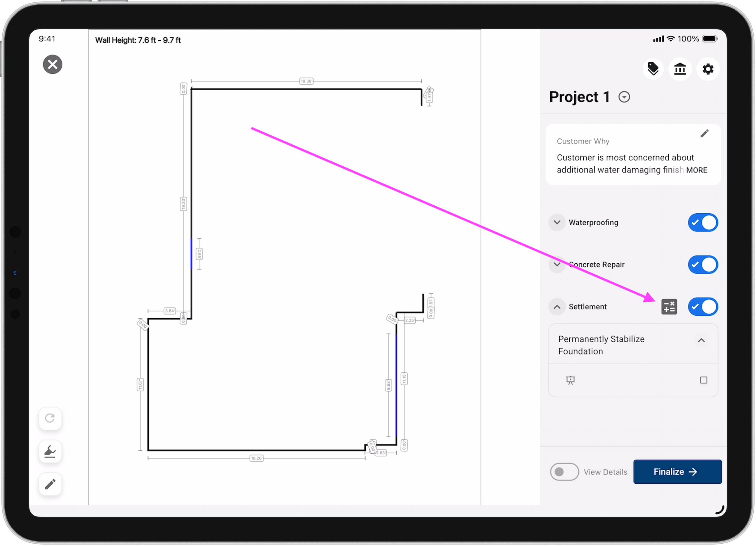The image size is (756, 546).
Task: Open the settings gear icon
Action: [708, 69]
